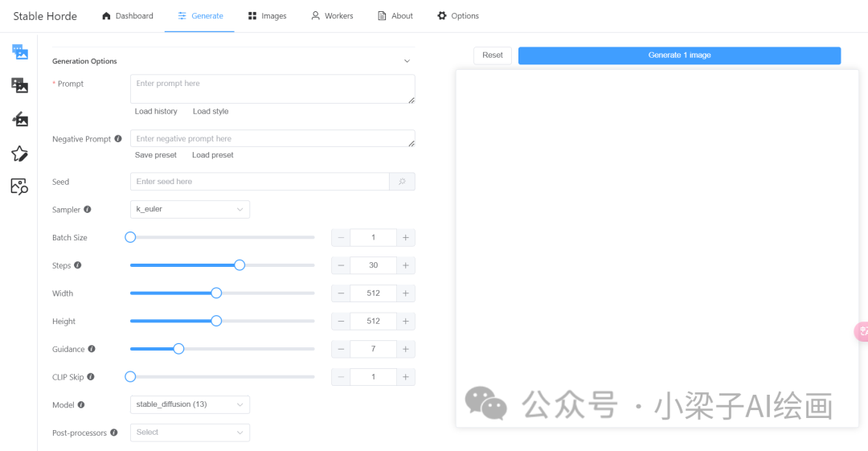868x451 pixels.
Task: Focus the Negative Prompt text area
Action: point(272,138)
